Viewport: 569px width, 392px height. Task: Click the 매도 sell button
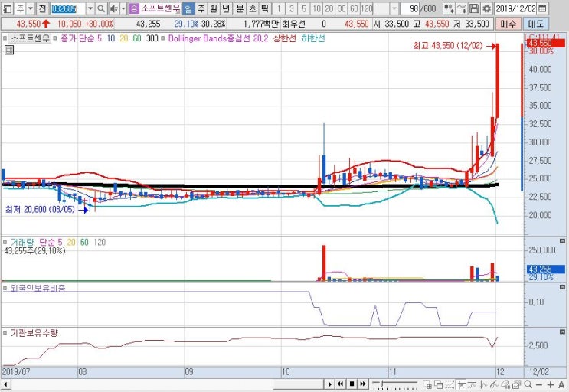(x=536, y=24)
